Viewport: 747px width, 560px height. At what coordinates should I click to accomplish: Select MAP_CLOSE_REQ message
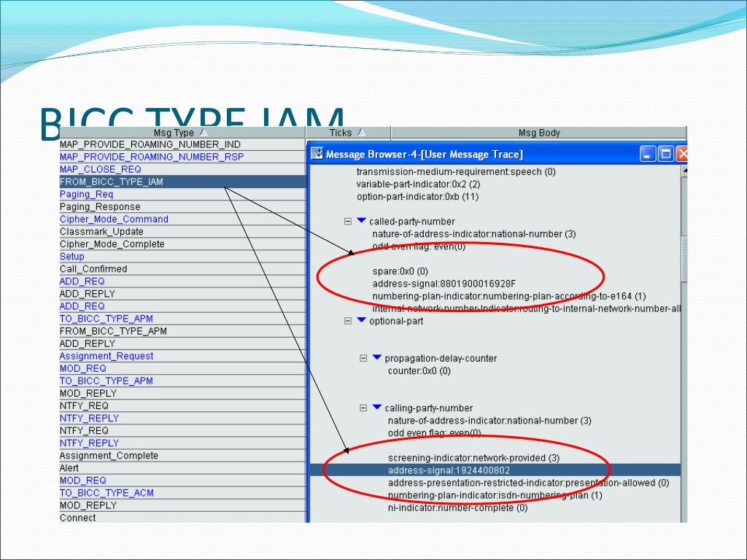[182, 169]
